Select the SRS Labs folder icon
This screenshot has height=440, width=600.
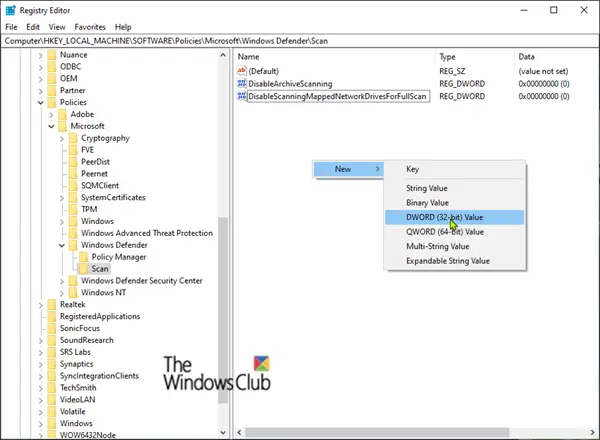[x=52, y=352]
